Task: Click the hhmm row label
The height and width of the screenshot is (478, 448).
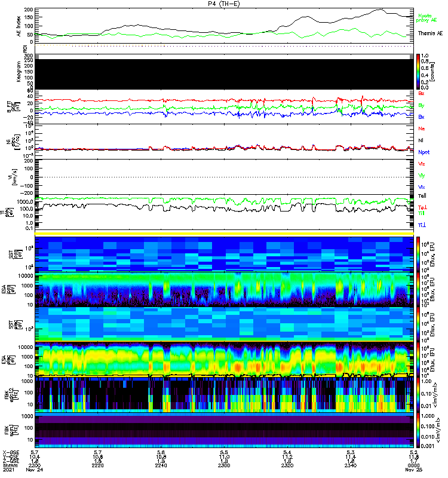Action: click(x=11, y=465)
